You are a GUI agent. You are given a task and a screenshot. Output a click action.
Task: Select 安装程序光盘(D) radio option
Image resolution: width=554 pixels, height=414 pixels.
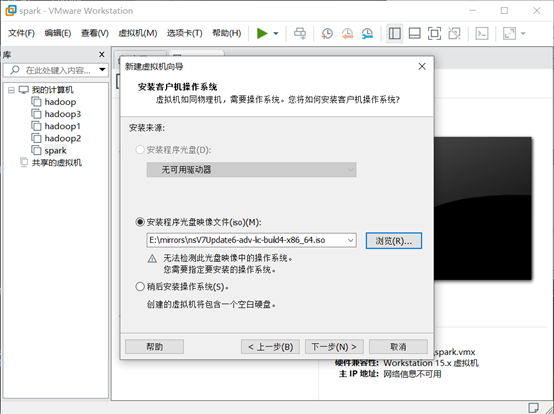click(x=140, y=150)
